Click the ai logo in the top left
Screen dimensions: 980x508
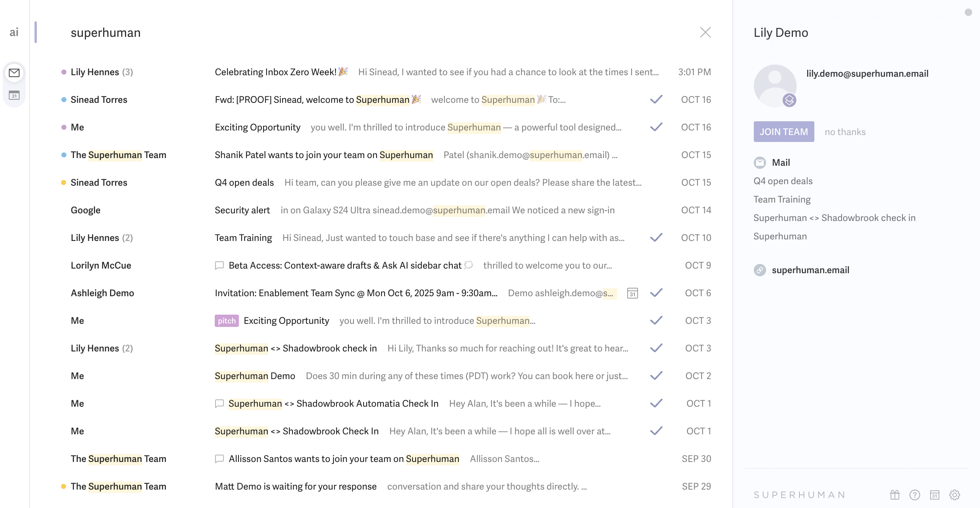14,32
